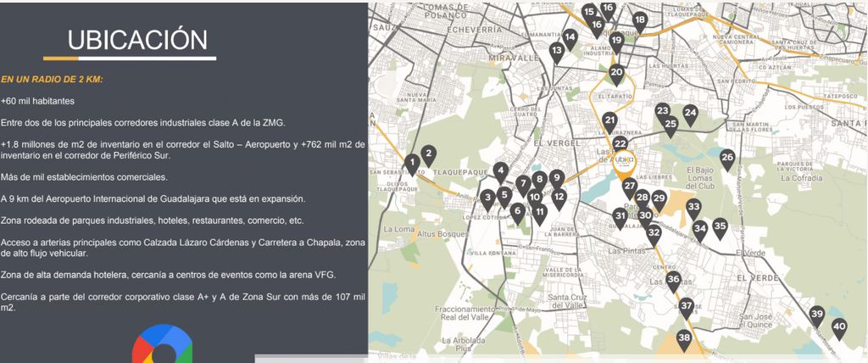The image size is (868, 363).
Task: Select map marker number 26
Action: (727, 158)
